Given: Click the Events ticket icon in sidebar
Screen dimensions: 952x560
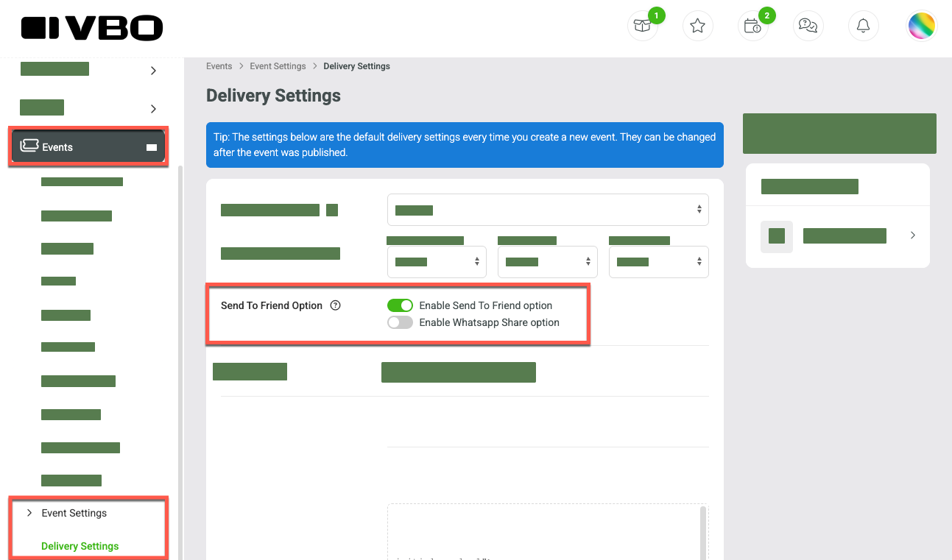Looking at the screenshot, I should (29, 146).
